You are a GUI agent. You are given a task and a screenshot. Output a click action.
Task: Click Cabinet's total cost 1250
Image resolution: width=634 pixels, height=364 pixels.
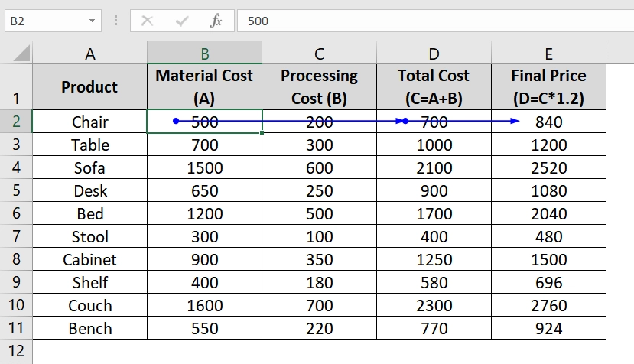(434, 259)
